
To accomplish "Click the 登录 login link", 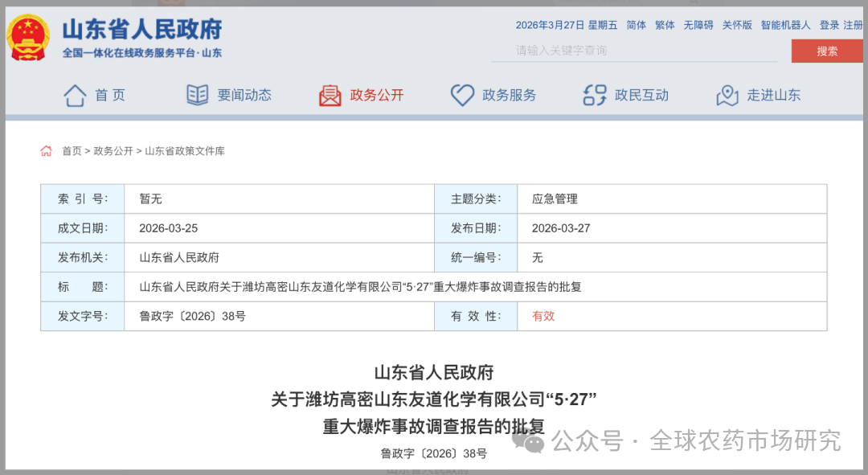I will click(830, 25).
